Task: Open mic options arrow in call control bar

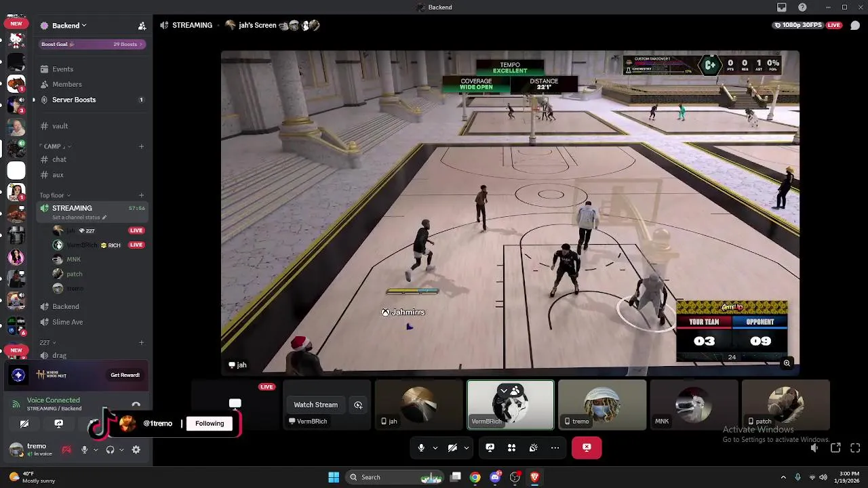Action: (435, 448)
